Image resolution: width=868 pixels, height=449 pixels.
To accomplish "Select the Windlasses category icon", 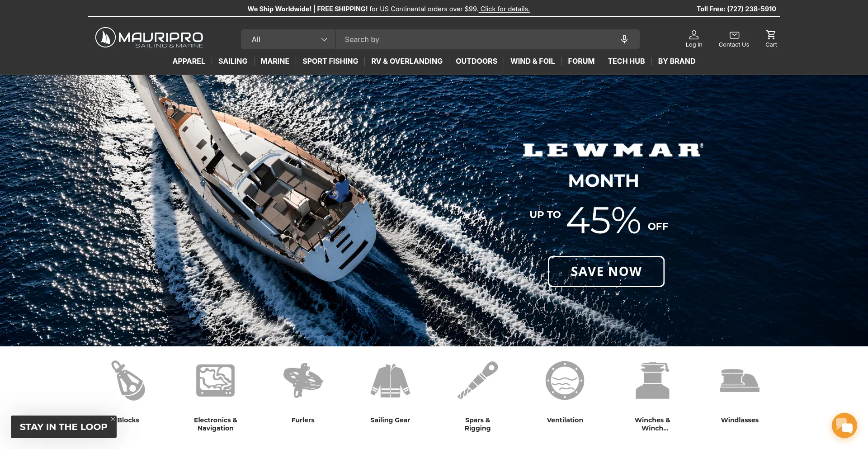I will [x=740, y=381].
